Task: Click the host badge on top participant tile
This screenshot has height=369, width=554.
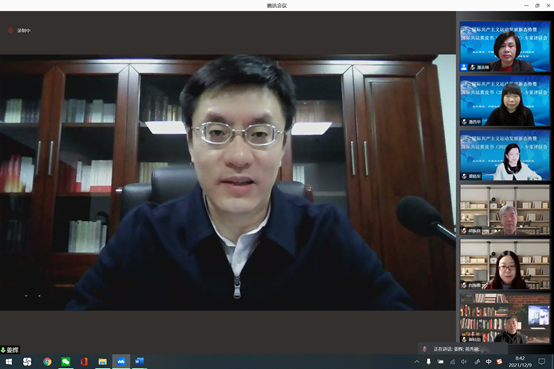Action: click(x=464, y=67)
